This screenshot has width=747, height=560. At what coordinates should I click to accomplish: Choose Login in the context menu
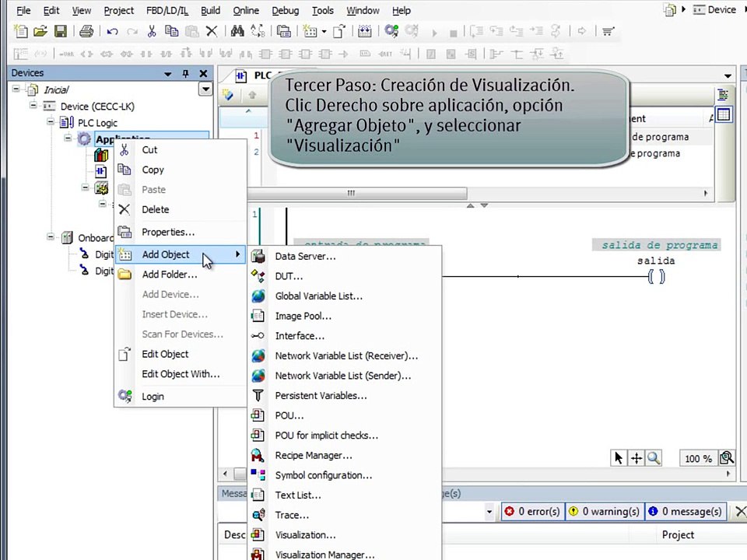(181, 396)
